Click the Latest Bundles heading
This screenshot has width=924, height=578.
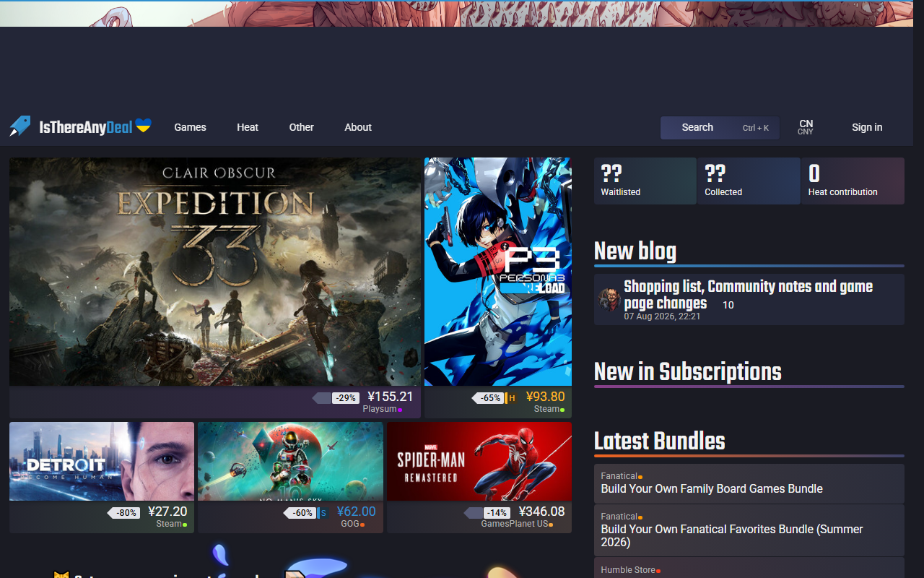[x=660, y=441]
